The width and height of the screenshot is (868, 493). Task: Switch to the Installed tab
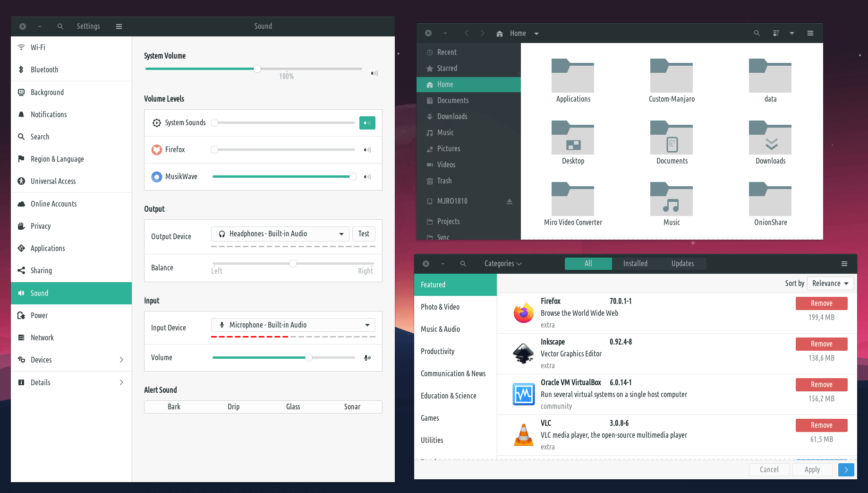point(635,264)
